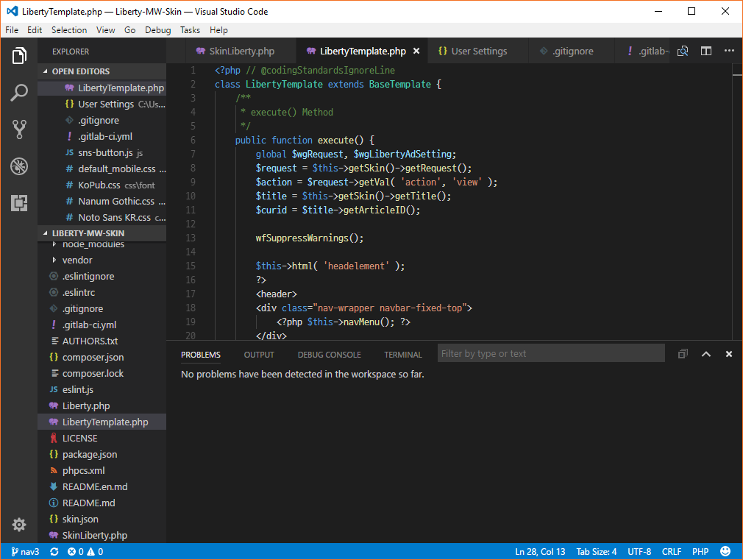
Task: Synchronize changes in status bar
Action: 54,551
